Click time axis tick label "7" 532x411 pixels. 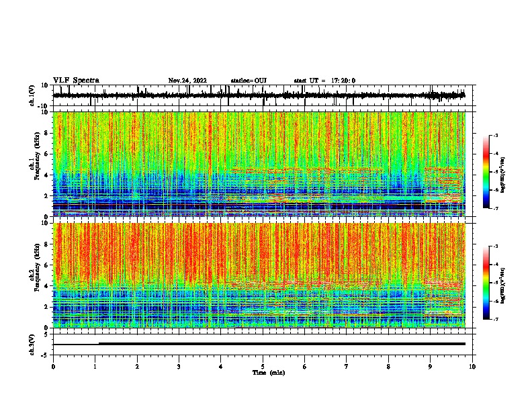pos(347,367)
